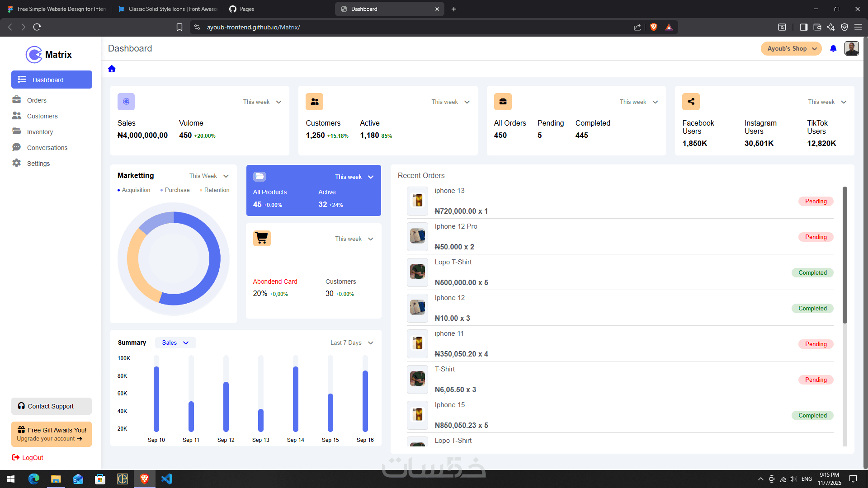This screenshot has width=868, height=488.
Task: Click the shopping cart icon
Action: pos(262,238)
